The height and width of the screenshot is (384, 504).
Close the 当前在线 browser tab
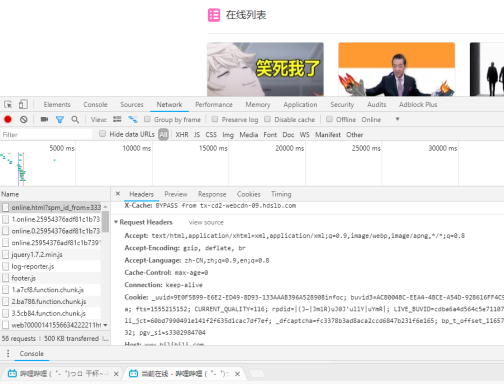237,374
